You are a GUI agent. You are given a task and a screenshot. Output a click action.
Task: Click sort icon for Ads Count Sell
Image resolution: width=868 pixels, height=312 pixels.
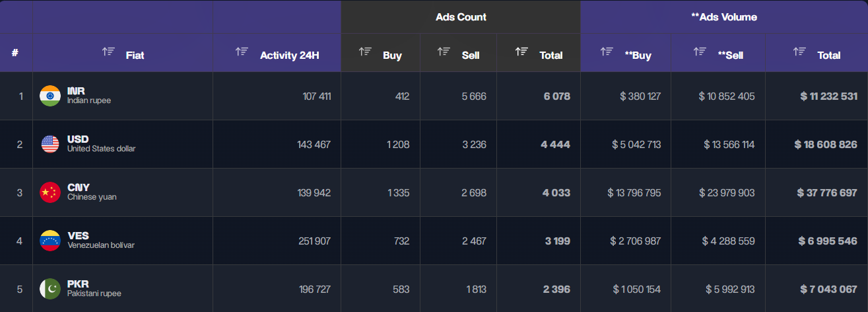(x=444, y=52)
